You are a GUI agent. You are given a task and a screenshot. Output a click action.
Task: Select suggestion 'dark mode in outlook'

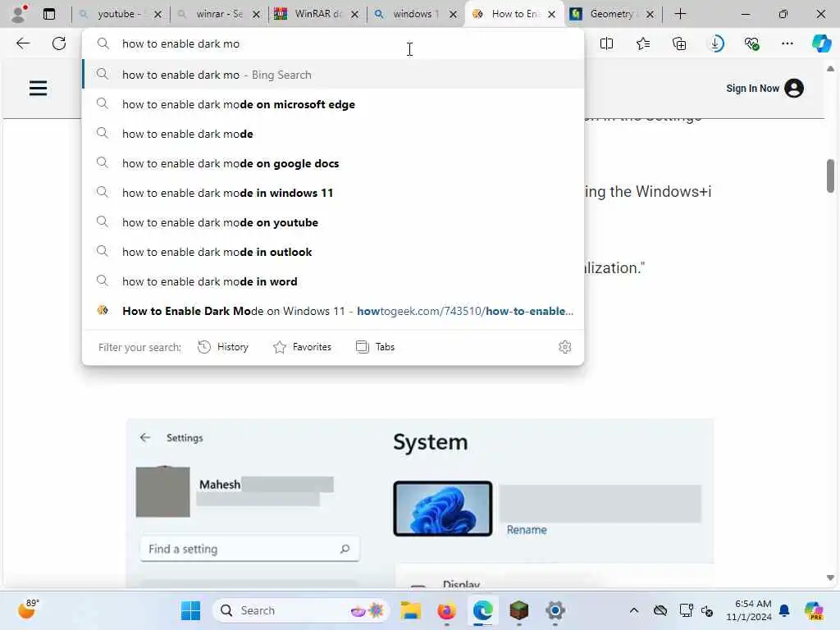click(333, 251)
